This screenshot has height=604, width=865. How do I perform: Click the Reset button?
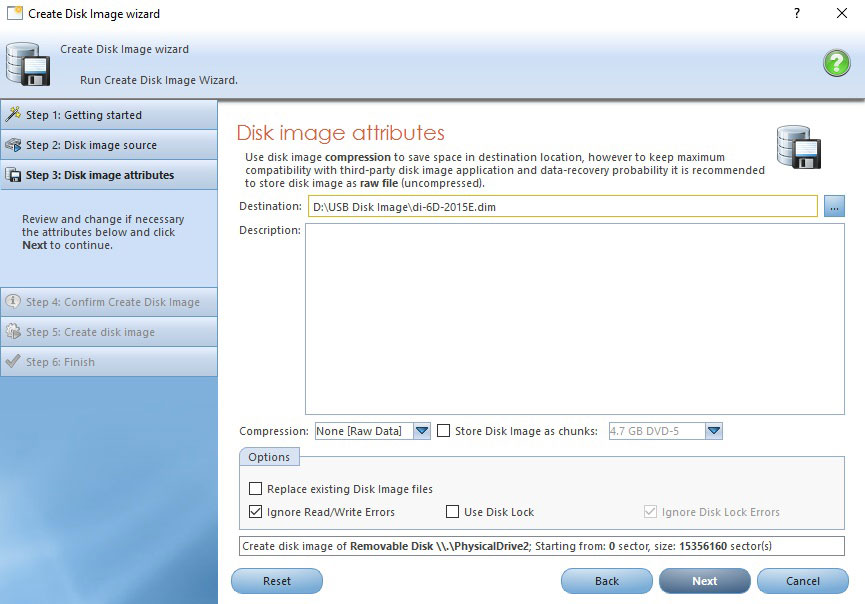(277, 581)
